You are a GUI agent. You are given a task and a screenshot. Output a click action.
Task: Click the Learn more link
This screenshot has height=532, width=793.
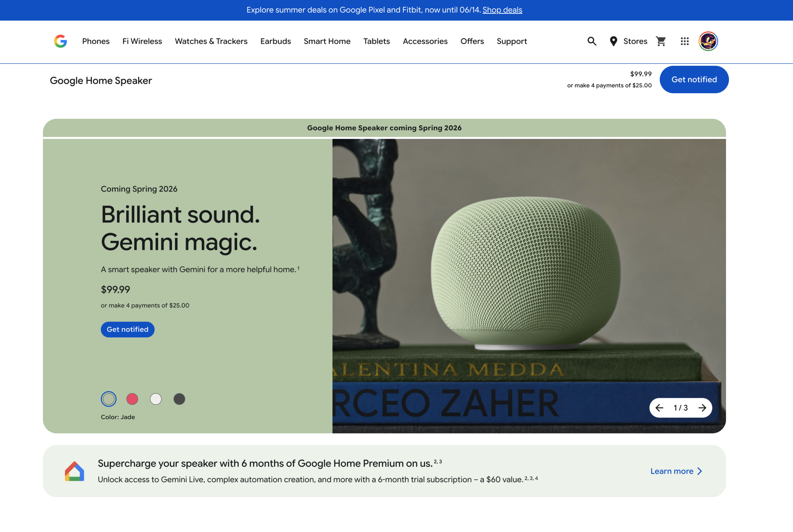(672, 471)
